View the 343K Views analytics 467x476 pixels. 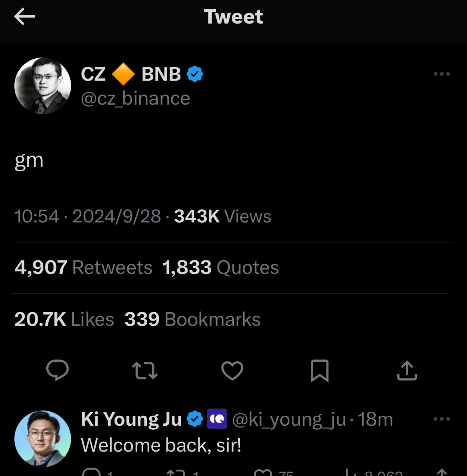[222, 216]
